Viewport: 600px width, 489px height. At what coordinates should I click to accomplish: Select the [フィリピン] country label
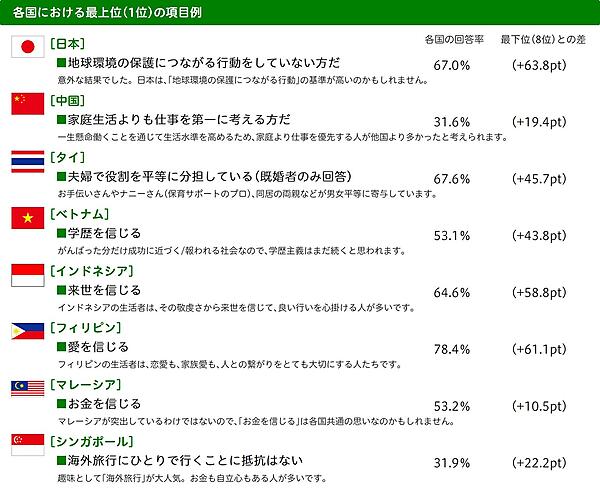[x=83, y=328]
